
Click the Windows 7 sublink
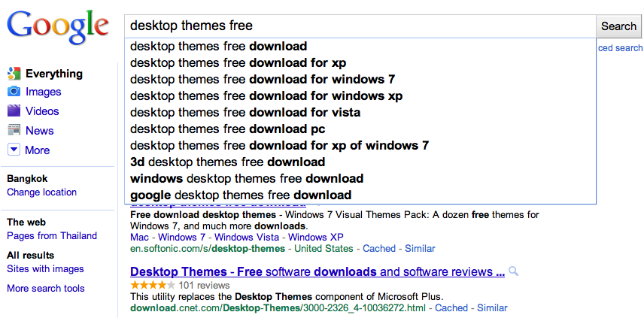pyautogui.click(x=181, y=237)
